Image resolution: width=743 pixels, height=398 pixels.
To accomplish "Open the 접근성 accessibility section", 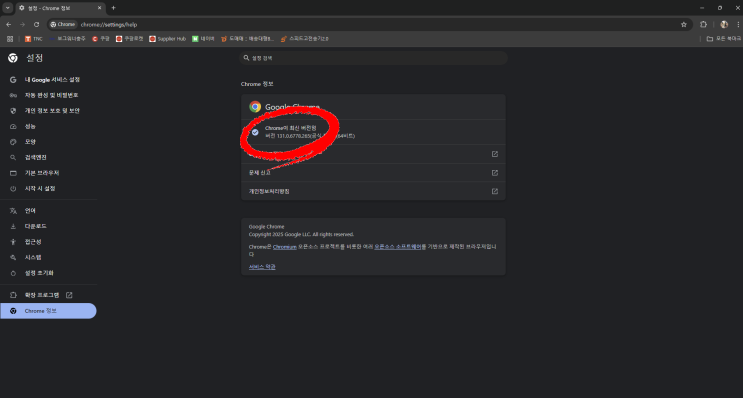I will coord(48,242).
